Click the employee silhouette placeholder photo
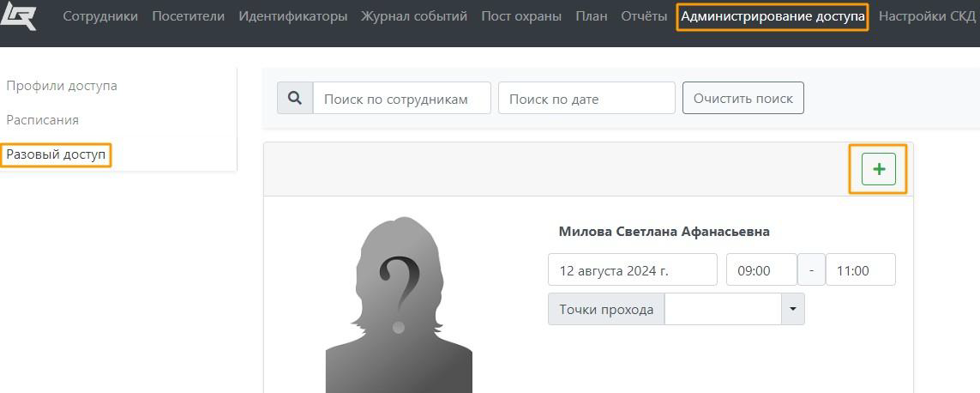The height and width of the screenshot is (393, 980). (399, 305)
